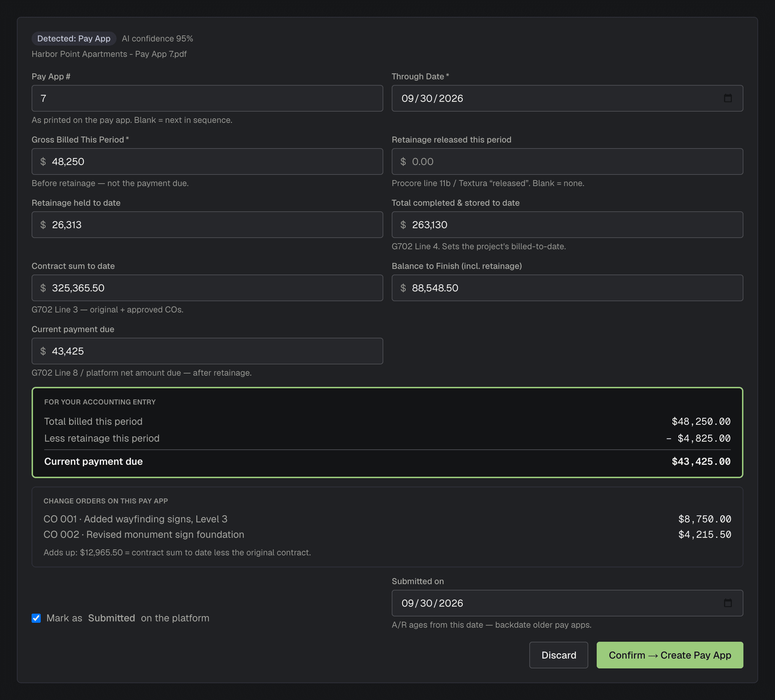Edit Gross Billed This Period amount
This screenshot has height=700, width=775.
pos(207,161)
